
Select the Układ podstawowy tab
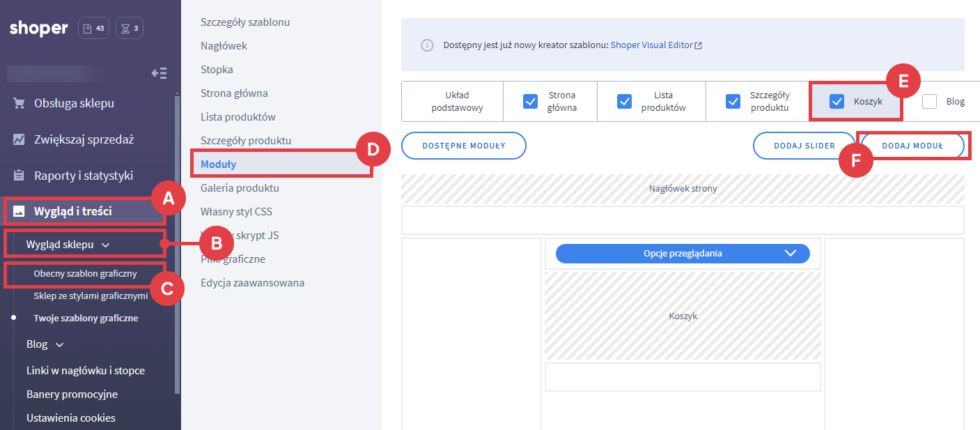click(456, 102)
